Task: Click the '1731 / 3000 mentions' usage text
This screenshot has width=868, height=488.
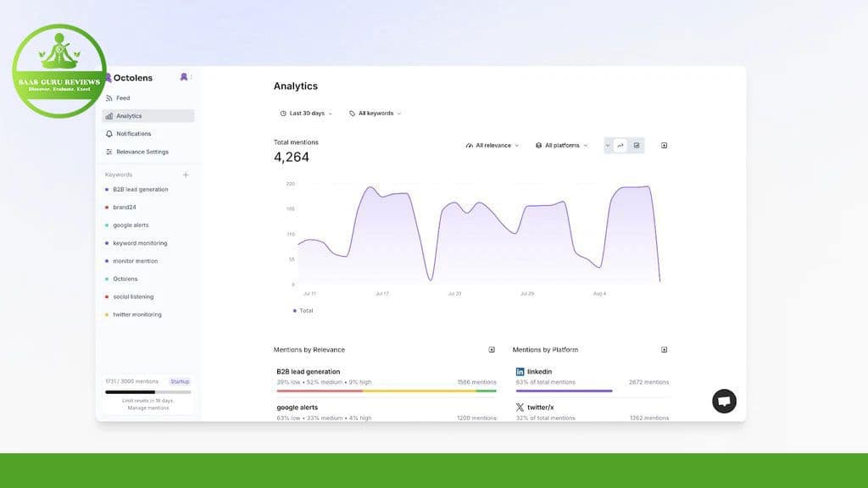Action: [131, 382]
